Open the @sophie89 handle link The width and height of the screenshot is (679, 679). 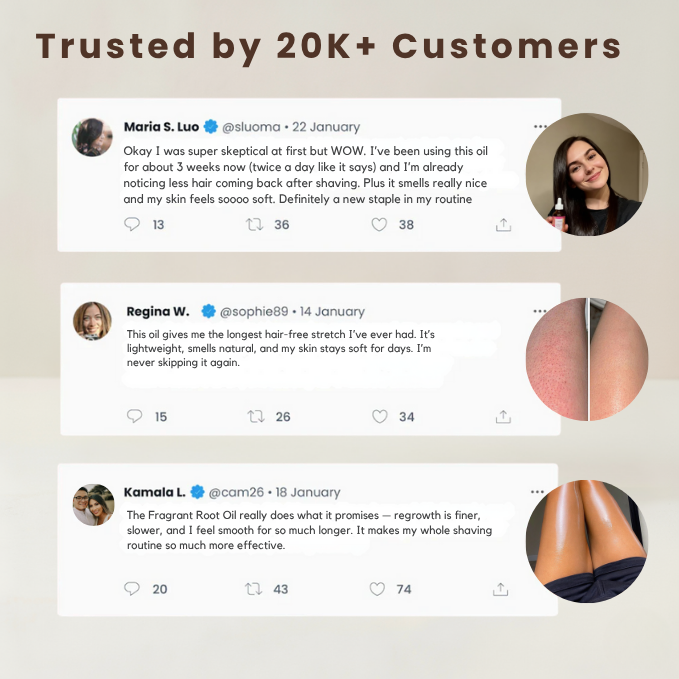tap(254, 311)
